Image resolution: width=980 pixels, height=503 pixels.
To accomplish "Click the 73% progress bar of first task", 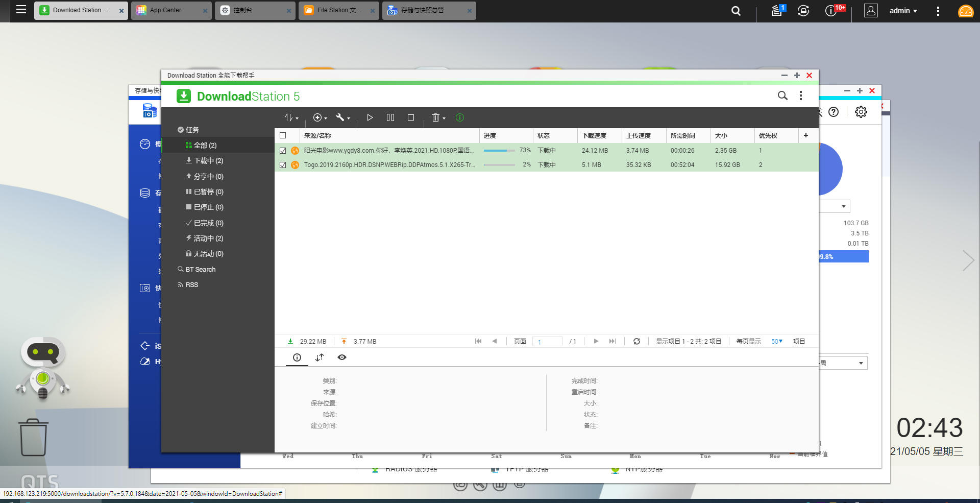I will (499, 151).
